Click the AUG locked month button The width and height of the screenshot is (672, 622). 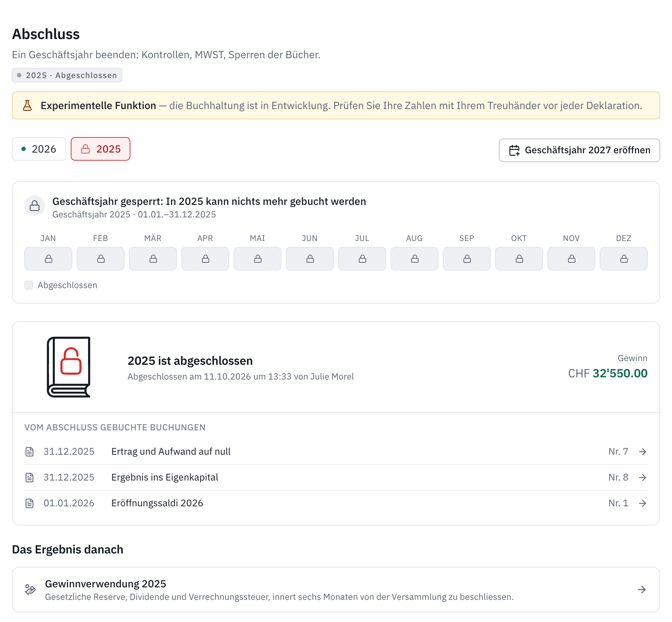click(414, 259)
